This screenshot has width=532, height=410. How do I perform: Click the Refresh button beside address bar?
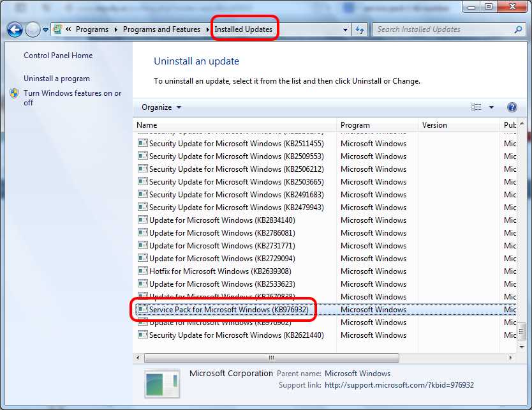(x=360, y=30)
